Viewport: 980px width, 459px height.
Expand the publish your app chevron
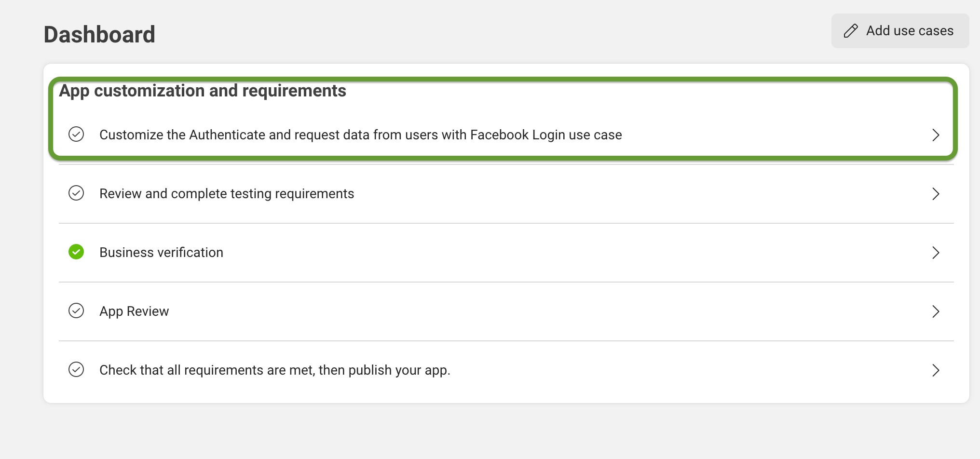(x=936, y=370)
